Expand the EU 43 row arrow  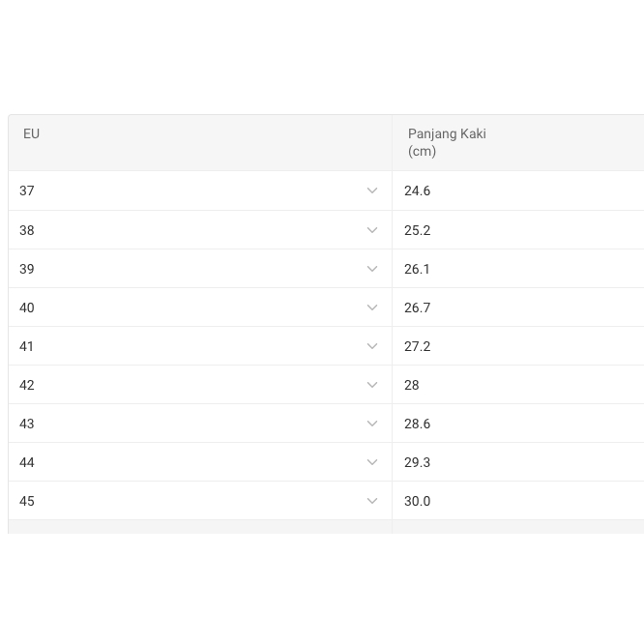pyautogui.click(x=372, y=424)
